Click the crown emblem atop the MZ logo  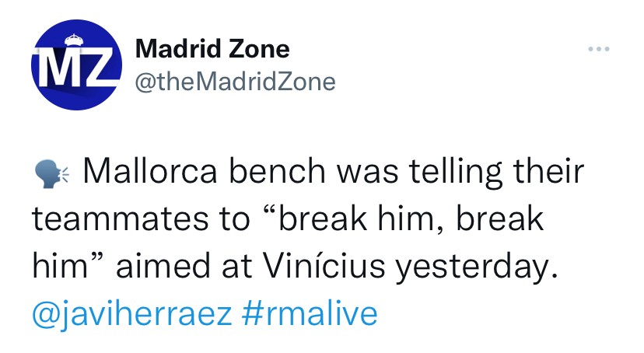click(75, 40)
